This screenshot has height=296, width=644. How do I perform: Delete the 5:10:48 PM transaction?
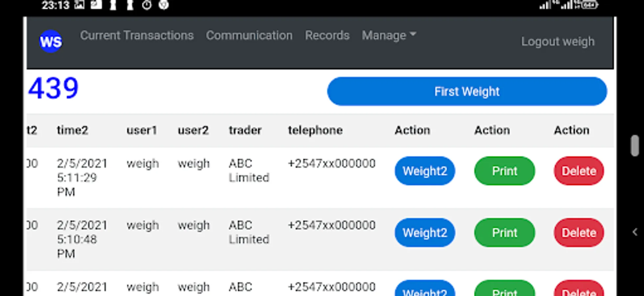[x=579, y=233]
